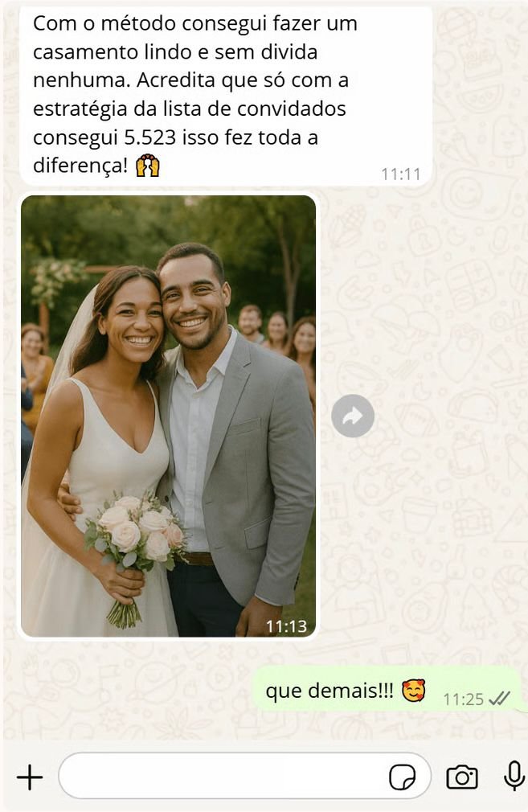Click the smiling hearts emoji after 'que demais!!!'
This screenshot has width=528, height=812.
[414, 691]
